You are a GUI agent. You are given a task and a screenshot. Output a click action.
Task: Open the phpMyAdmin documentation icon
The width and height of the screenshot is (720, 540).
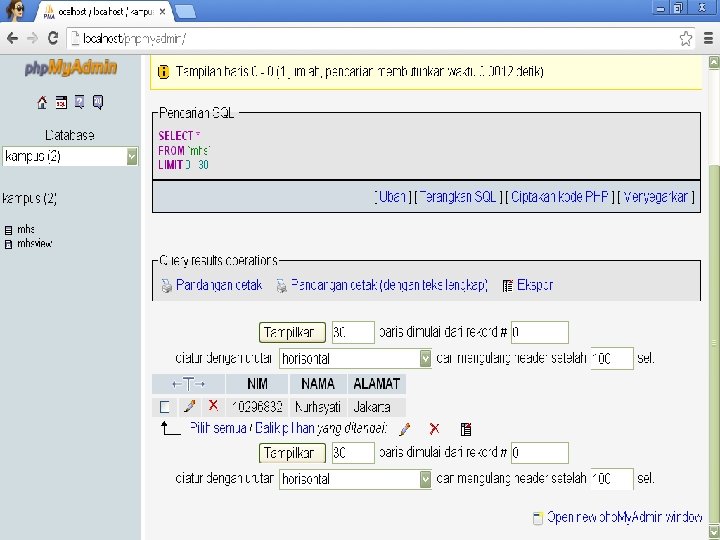point(79,102)
